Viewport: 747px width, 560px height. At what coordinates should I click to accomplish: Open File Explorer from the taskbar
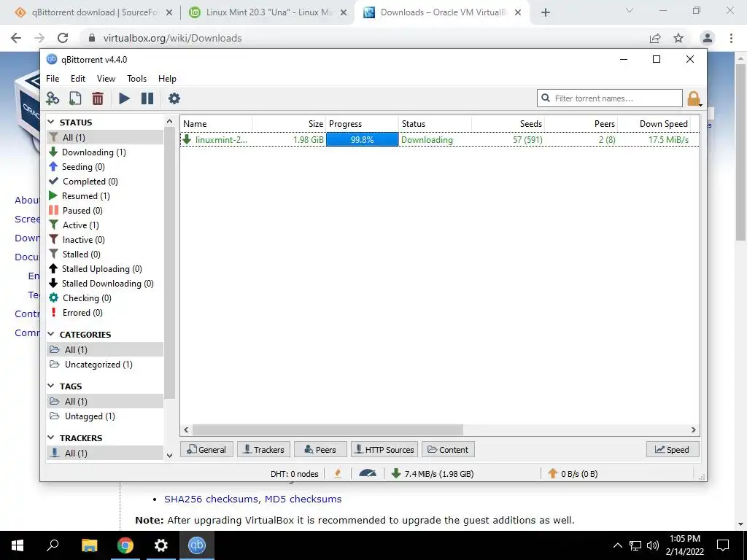(89, 545)
